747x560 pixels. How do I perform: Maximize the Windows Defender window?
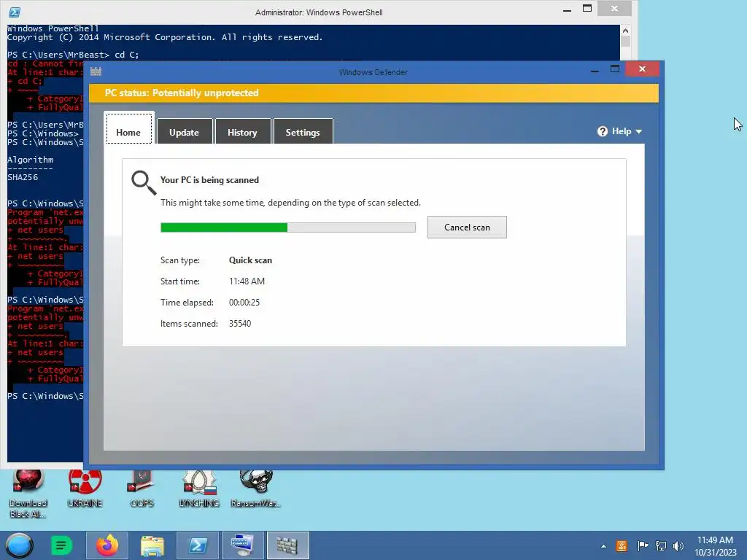pyautogui.click(x=615, y=69)
